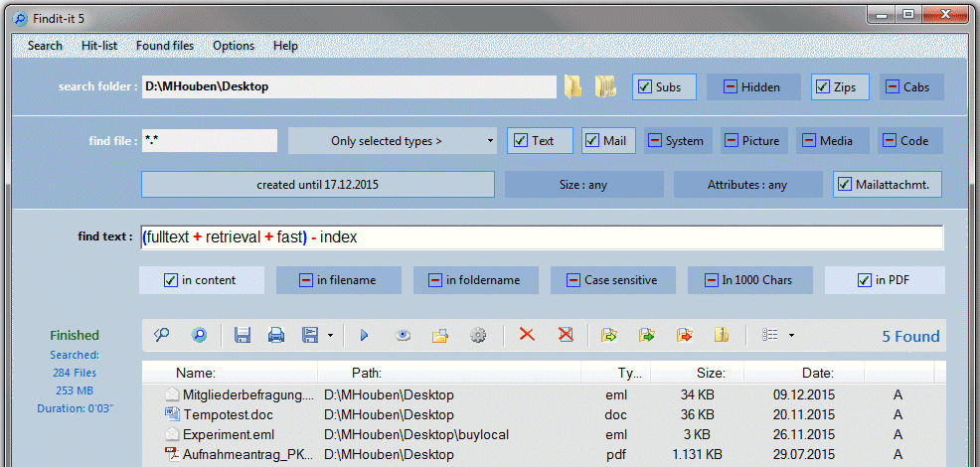Enable the in foldername option
This screenshot has width=980, height=467.
click(x=476, y=280)
